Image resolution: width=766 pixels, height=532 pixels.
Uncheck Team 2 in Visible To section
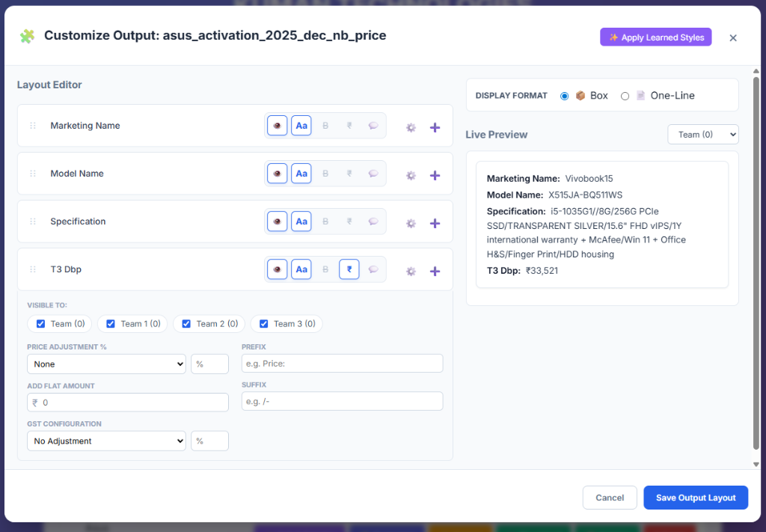coord(186,323)
